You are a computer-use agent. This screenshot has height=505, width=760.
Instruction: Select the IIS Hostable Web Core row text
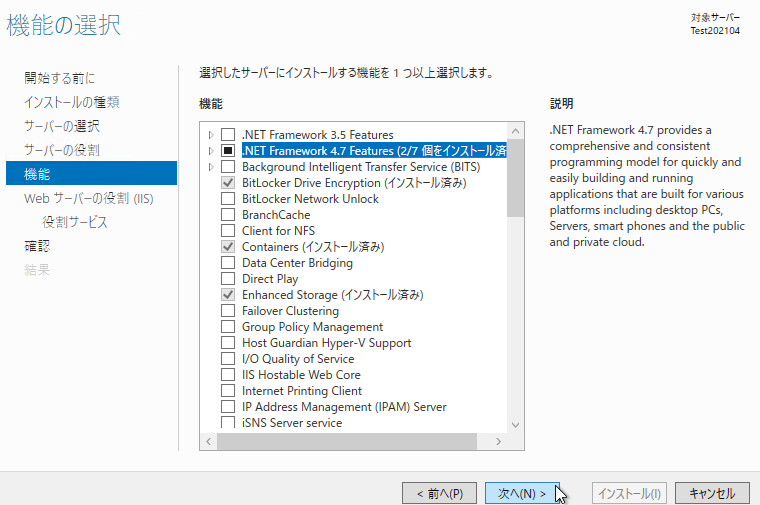click(x=301, y=375)
